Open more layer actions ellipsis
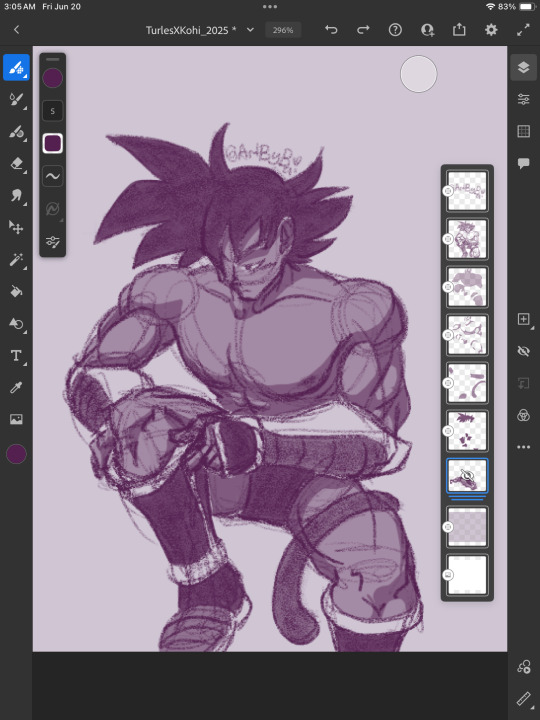540x720 pixels. tap(523, 447)
